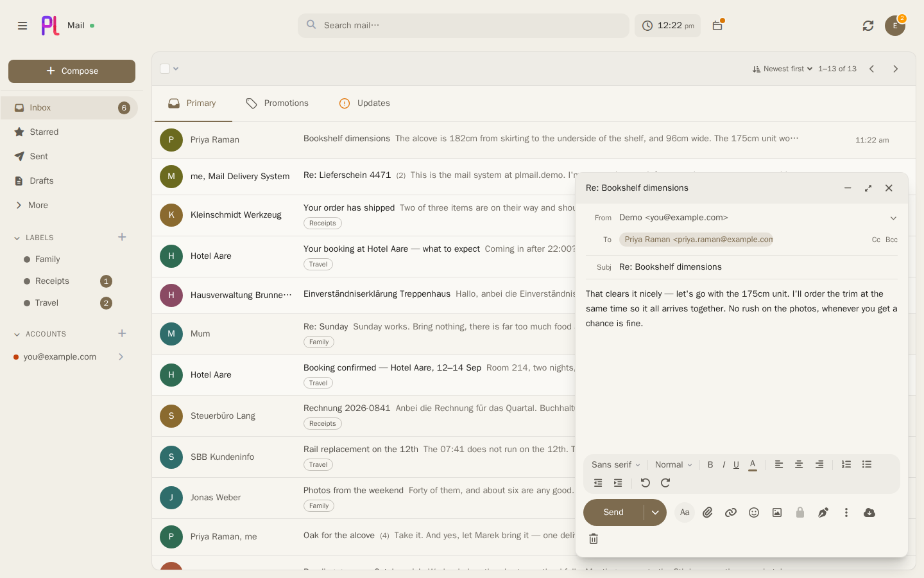Collapse the LABELS section
924x578 pixels.
pos(17,238)
